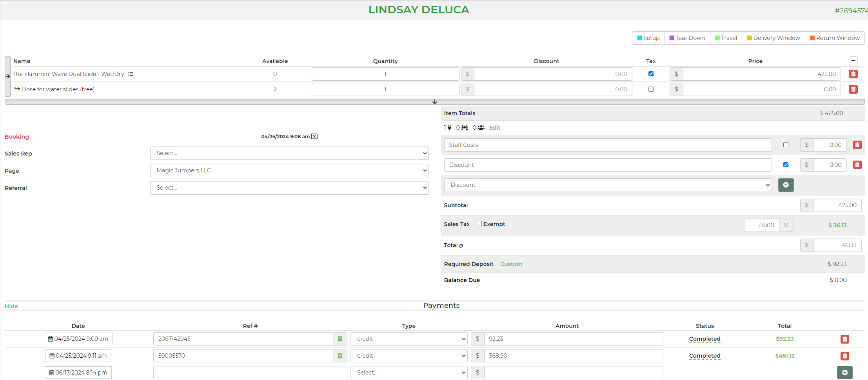Image resolution: width=868 pixels, height=380 pixels.
Task: Select the Delivery Window legend tab
Action: (x=773, y=38)
